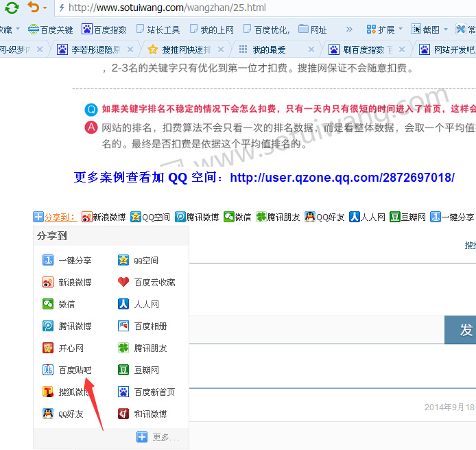Click the blue 发 submit button
This screenshot has width=476, height=450.
tap(460, 330)
